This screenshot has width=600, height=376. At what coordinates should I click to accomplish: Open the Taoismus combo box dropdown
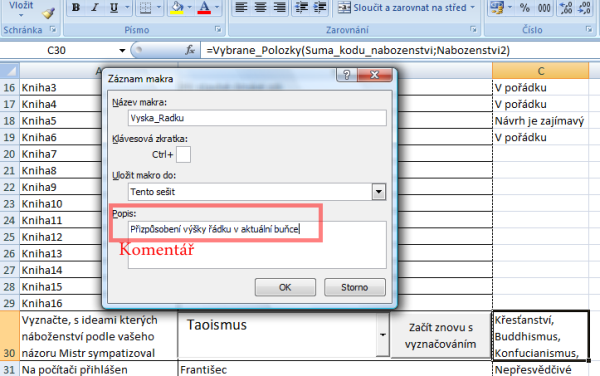pos(382,335)
